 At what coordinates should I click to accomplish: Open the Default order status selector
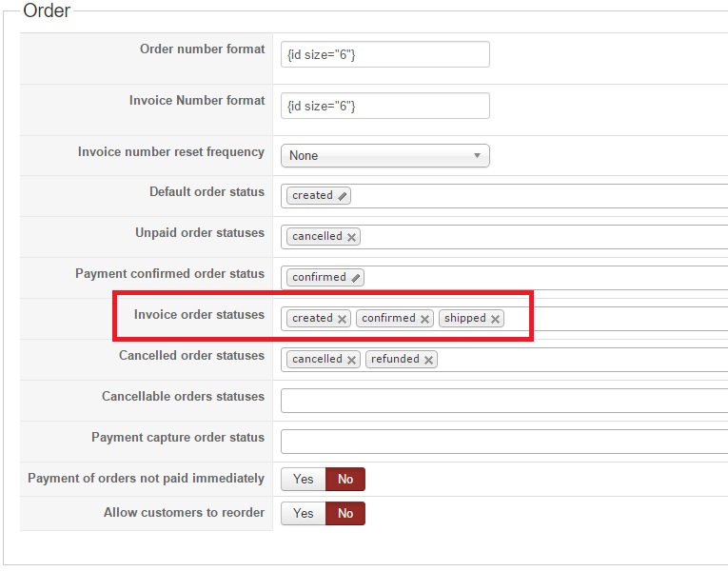[533, 196]
